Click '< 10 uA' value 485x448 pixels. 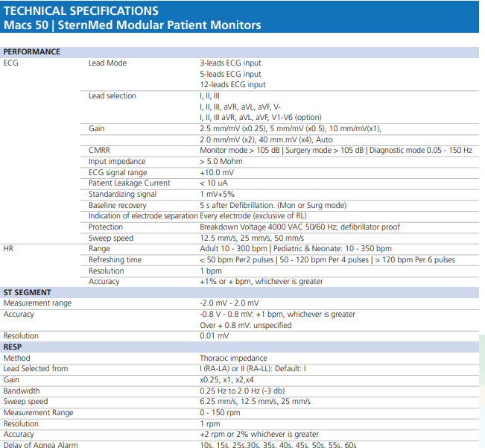click(214, 183)
